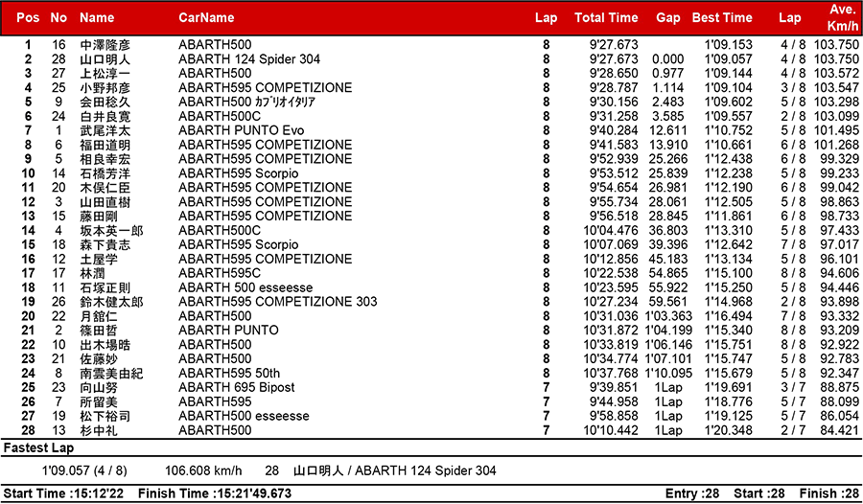Select driver name 小野邦彦

point(105,88)
